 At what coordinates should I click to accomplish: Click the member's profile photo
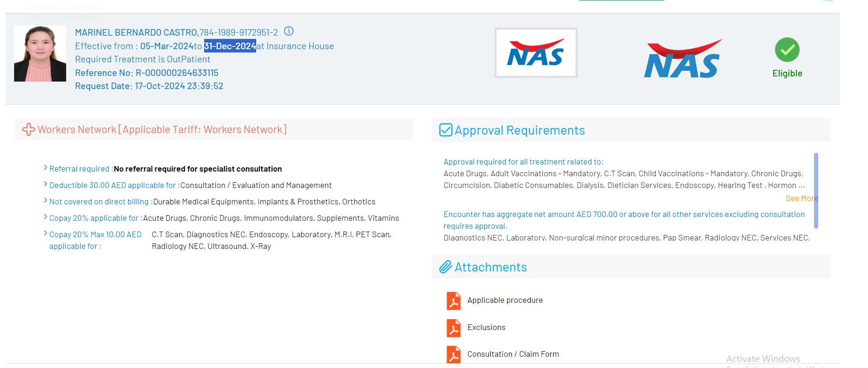tap(40, 53)
